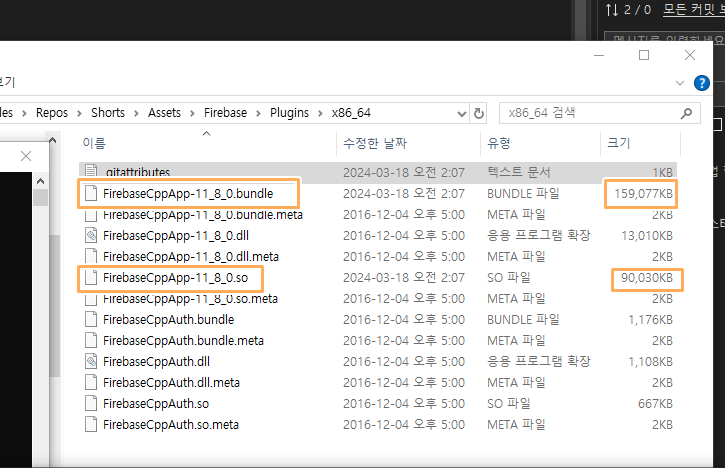
Task: Click inner panel scrollbar up arrow
Action: tap(40, 181)
